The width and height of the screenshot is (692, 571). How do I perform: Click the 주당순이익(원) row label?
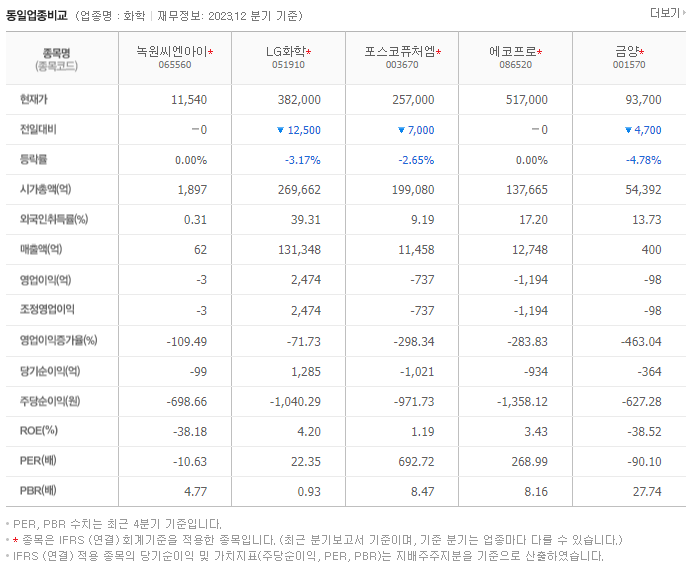[50, 401]
